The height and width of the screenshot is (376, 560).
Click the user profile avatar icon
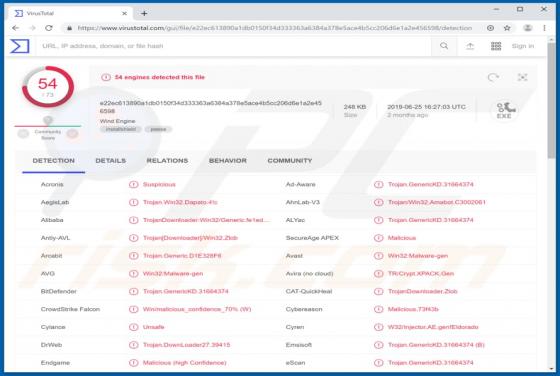pyautogui.click(x=528, y=28)
